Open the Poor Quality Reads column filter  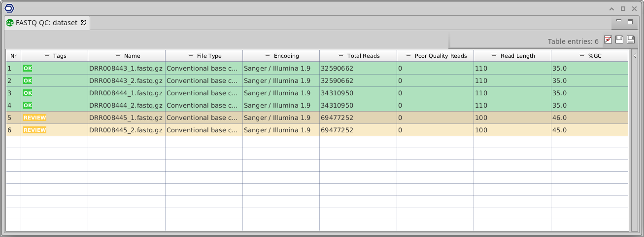(408, 56)
